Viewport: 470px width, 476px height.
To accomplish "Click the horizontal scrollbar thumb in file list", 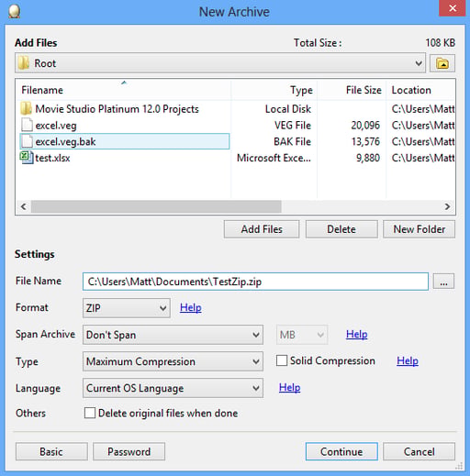I will pos(156,206).
